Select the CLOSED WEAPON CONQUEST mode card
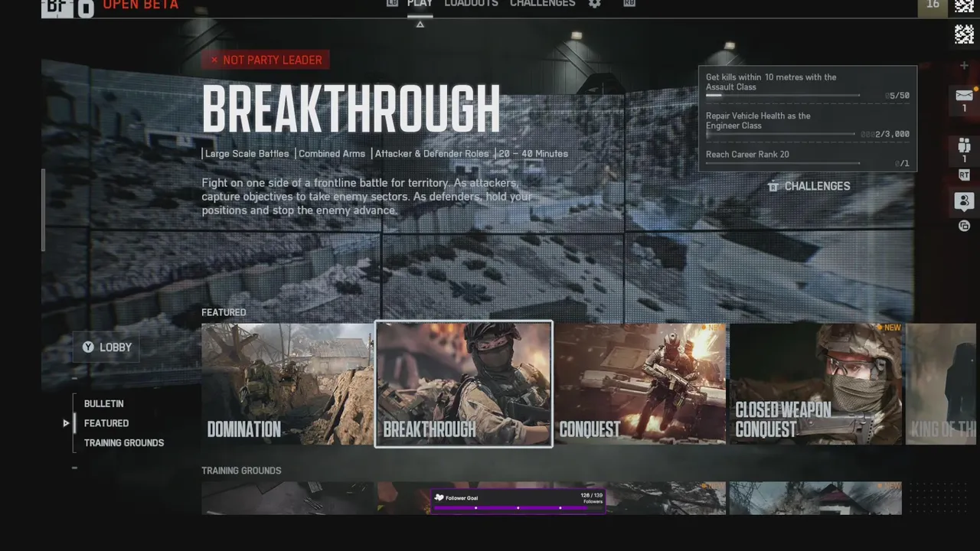This screenshot has width=980, height=551. [816, 384]
